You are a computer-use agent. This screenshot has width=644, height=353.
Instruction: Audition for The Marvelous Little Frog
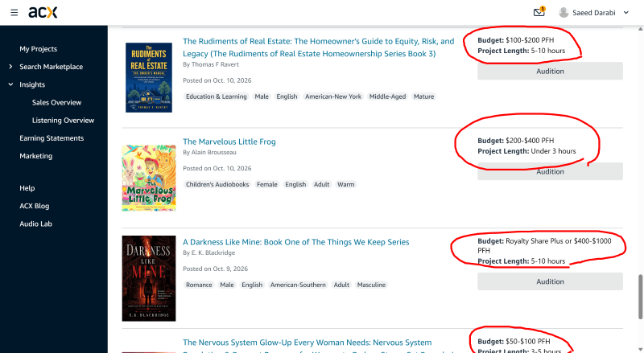coord(550,171)
